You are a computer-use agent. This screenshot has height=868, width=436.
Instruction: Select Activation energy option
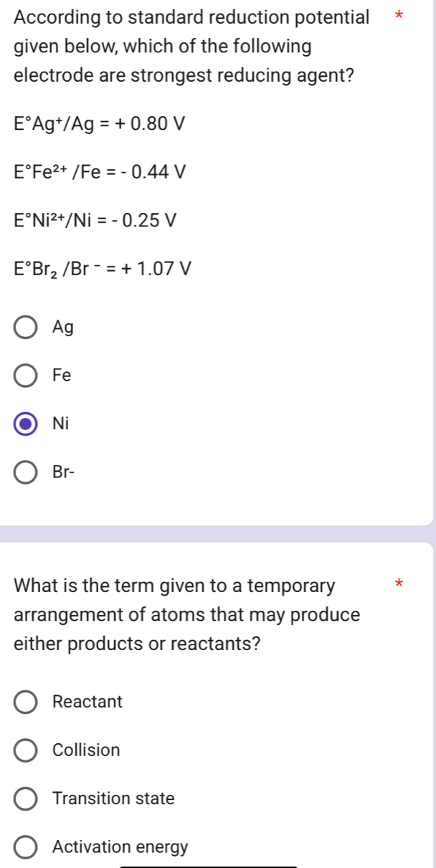[26, 846]
